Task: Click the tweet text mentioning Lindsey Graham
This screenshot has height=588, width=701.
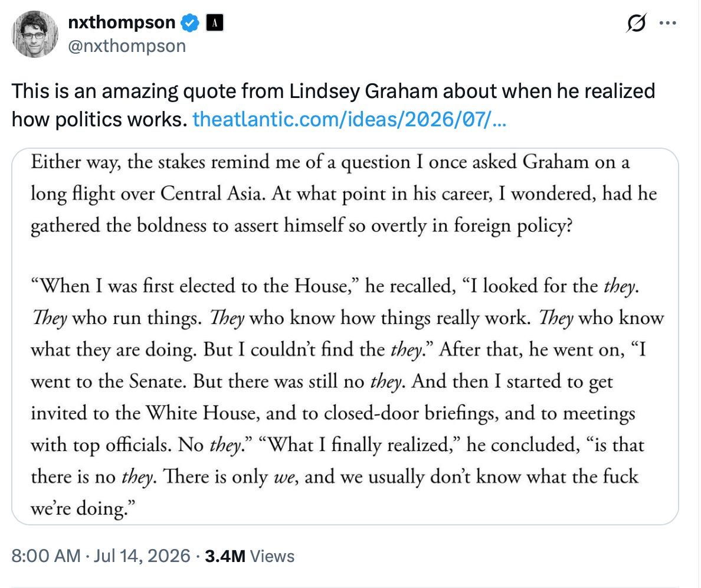Action: pyautogui.click(x=333, y=105)
